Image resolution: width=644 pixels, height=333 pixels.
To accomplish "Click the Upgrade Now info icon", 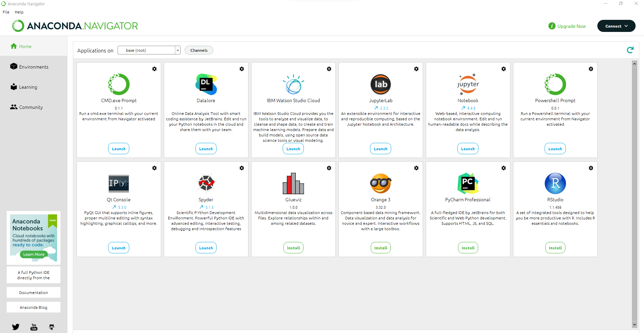I will (552, 26).
